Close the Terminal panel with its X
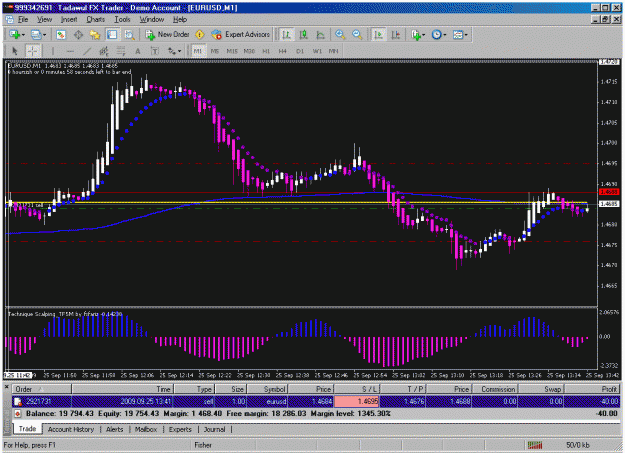The width and height of the screenshot is (625, 453). 6,388
